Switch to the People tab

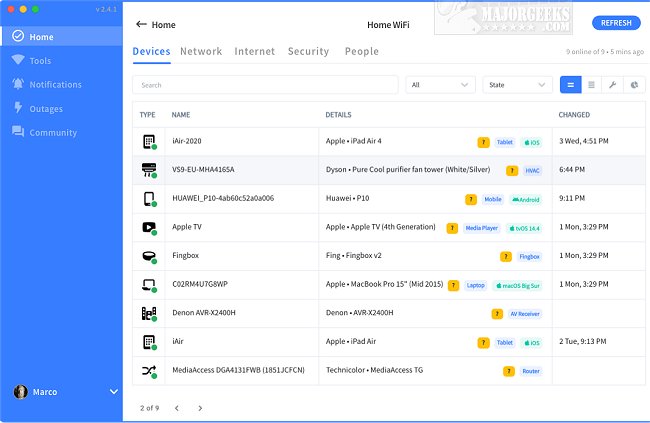pyautogui.click(x=361, y=51)
